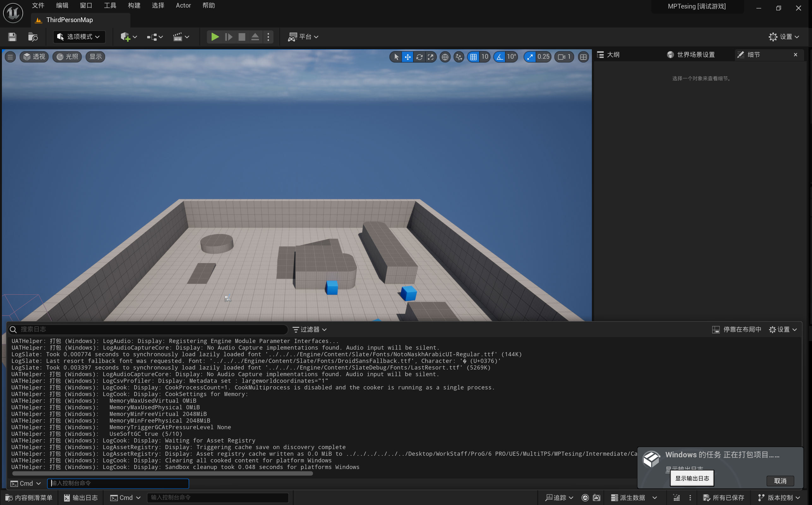The height and width of the screenshot is (505, 812).
Task: Activate the Scale gizmo tool
Action: tap(430, 57)
